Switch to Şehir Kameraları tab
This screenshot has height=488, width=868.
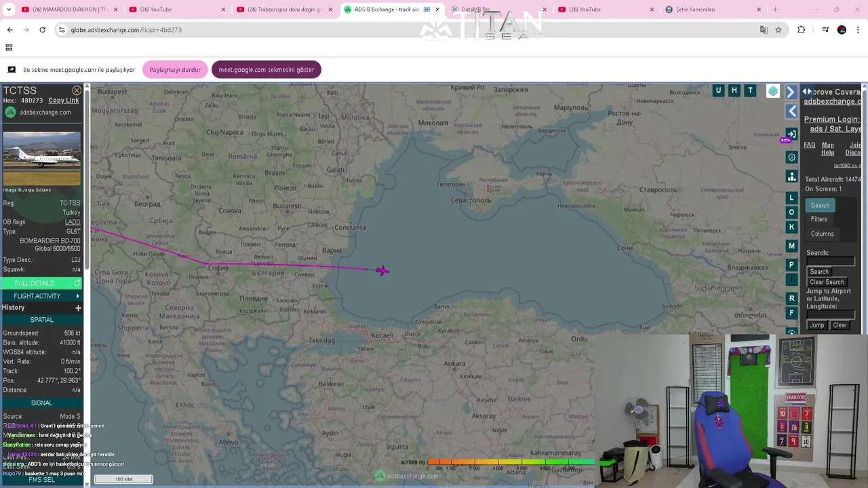point(713,9)
